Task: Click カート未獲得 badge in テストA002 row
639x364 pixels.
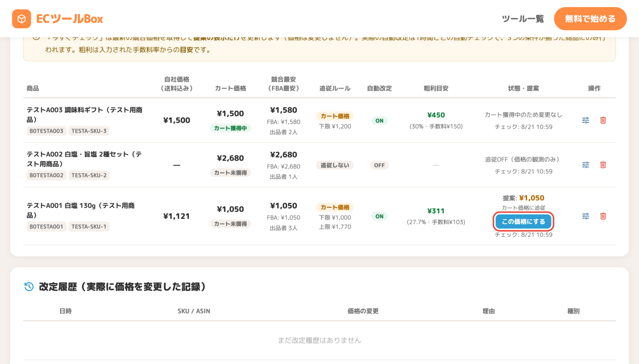Action: click(230, 173)
